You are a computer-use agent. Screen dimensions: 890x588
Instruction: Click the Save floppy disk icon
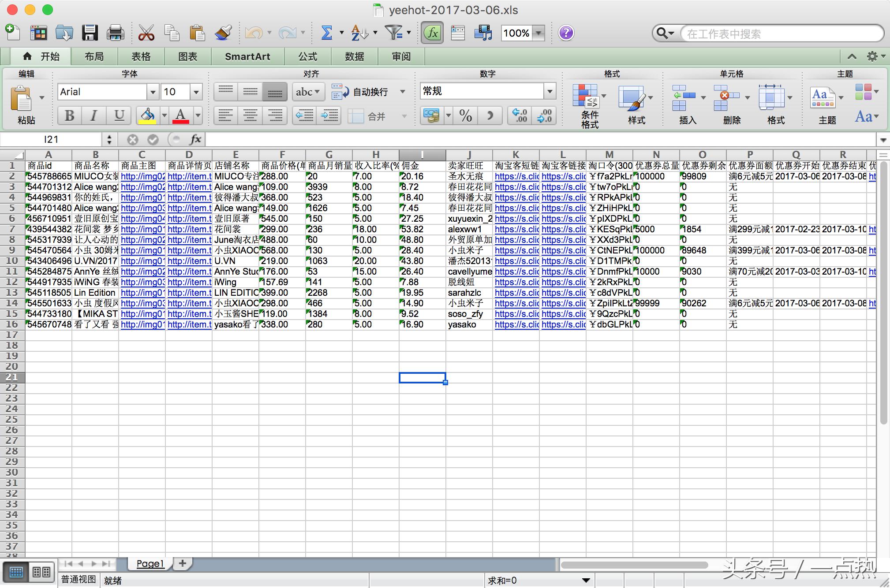coord(90,33)
